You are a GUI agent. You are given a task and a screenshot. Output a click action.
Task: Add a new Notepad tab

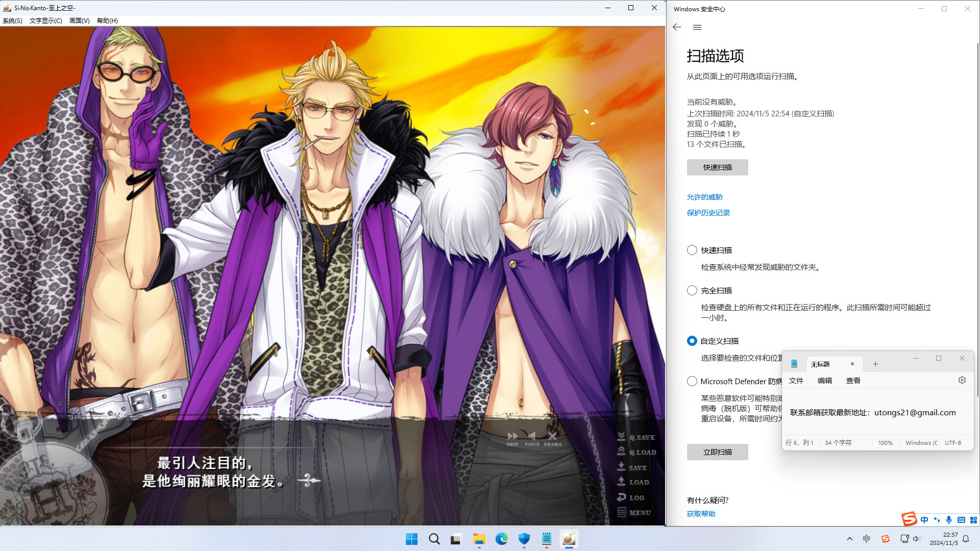(875, 364)
